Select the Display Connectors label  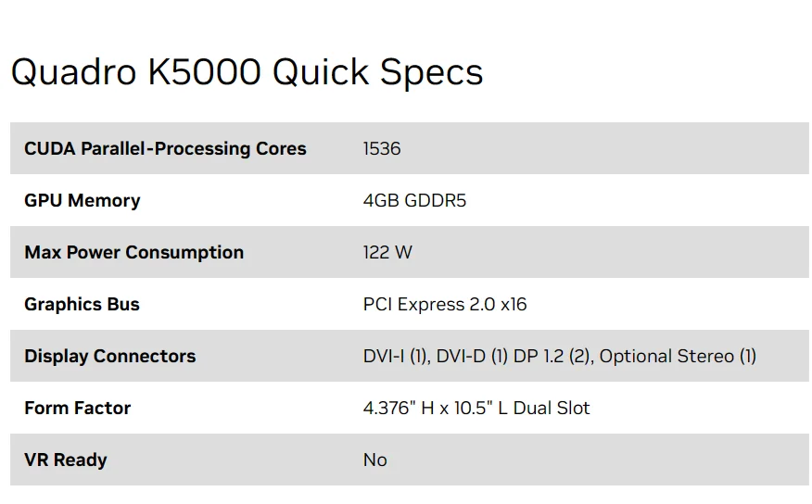pos(109,356)
